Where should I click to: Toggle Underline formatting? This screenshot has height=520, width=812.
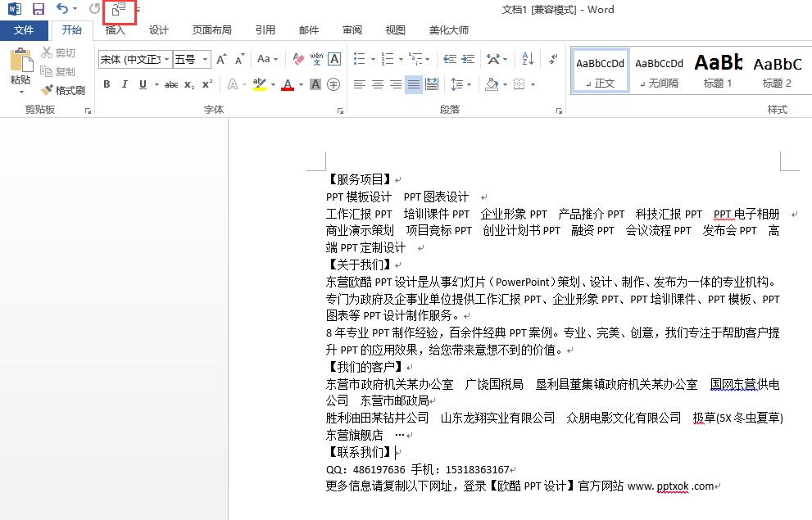pyautogui.click(x=143, y=84)
